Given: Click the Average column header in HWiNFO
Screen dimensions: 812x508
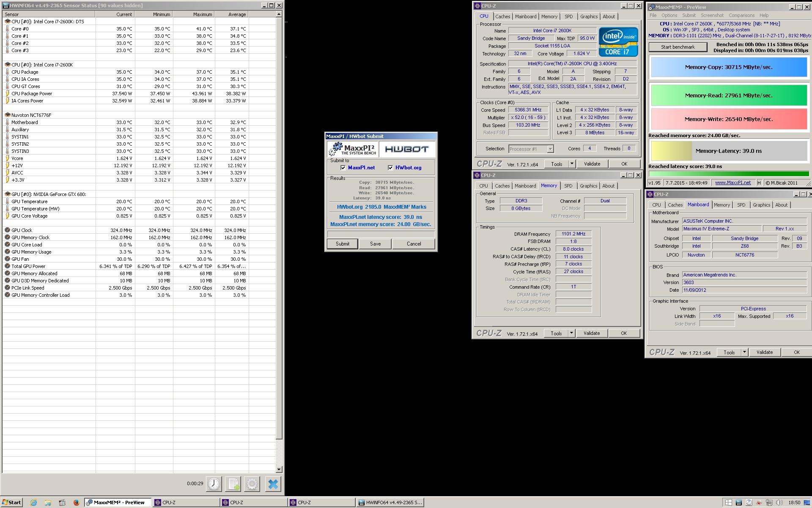Looking at the screenshot, I should pos(231,14).
